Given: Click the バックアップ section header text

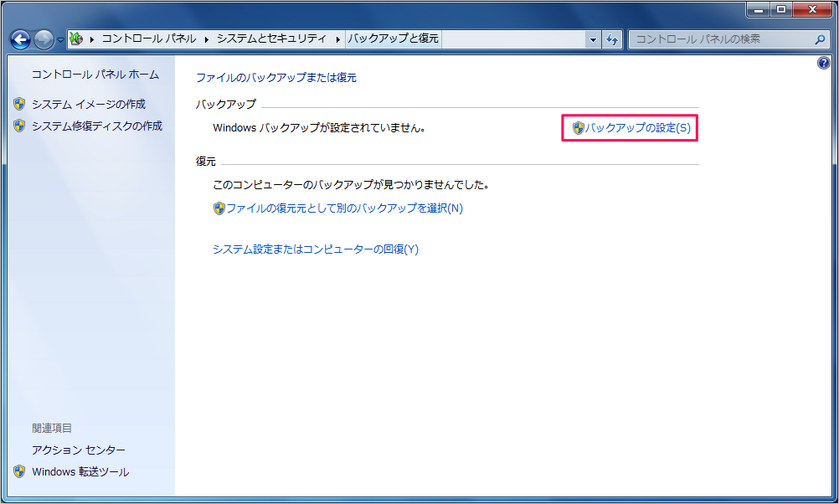Looking at the screenshot, I should (226, 104).
